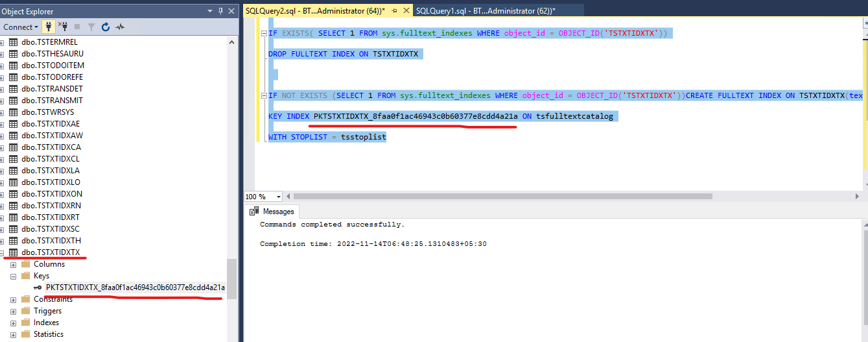Refresh the Object Explorer tree

(106, 27)
